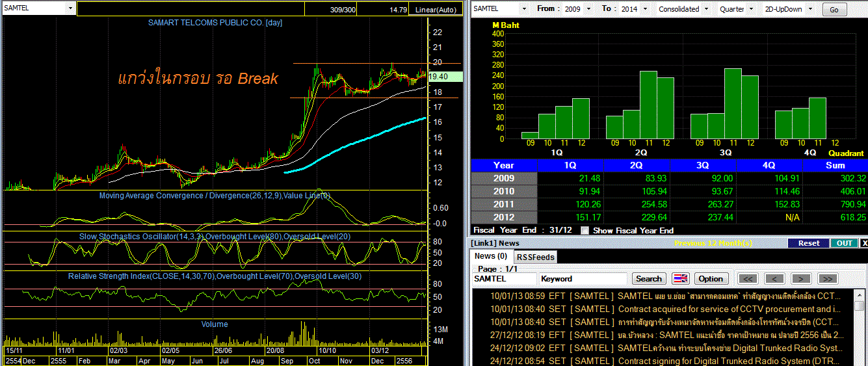This screenshot has height=366, width=868.
Task: Expand the From year 2009 dropdown
Action: [x=589, y=9]
